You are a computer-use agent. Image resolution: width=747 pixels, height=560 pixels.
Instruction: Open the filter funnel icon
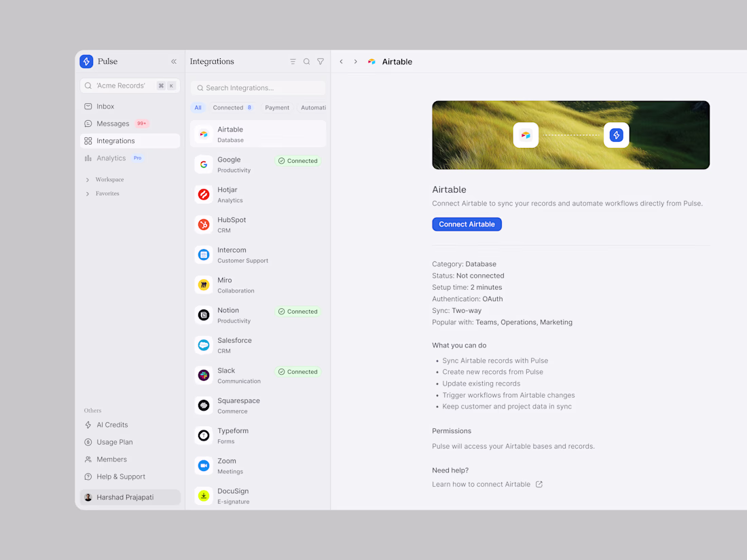pos(321,61)
